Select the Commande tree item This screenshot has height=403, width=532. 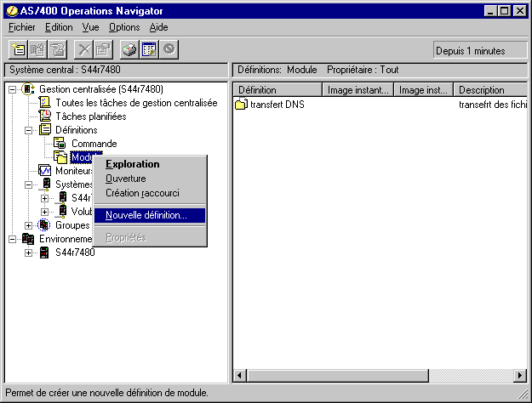click(94, 144)
